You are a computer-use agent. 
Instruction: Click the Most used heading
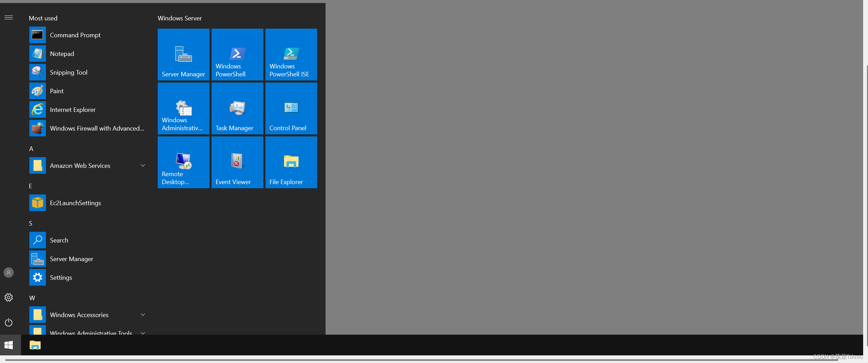[43, 18]
